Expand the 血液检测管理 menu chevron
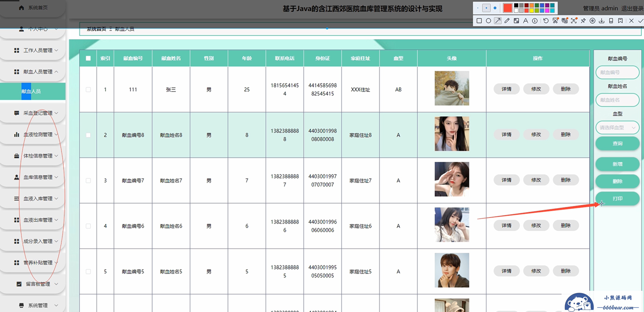 tap(56, 134)
